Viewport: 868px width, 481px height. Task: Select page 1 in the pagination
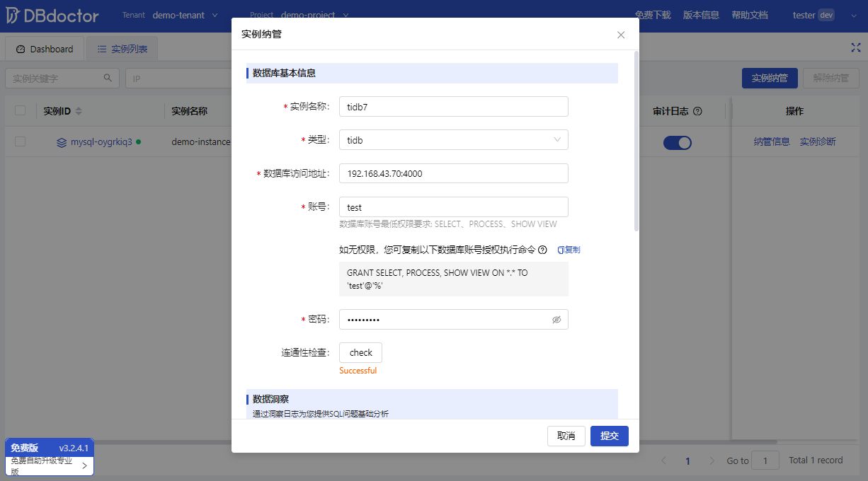coord(687,460)
